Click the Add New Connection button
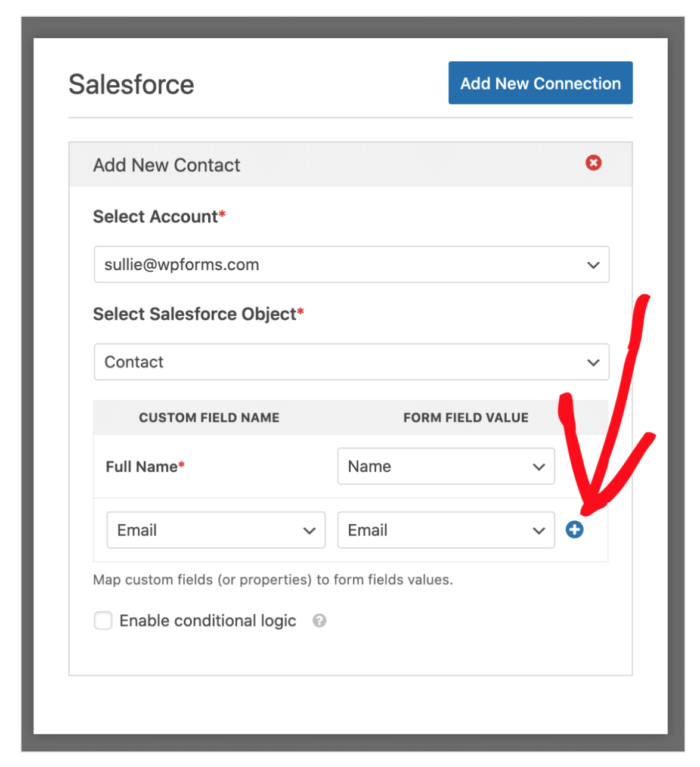This screenshot has width=700, height=767. [540, 83]
